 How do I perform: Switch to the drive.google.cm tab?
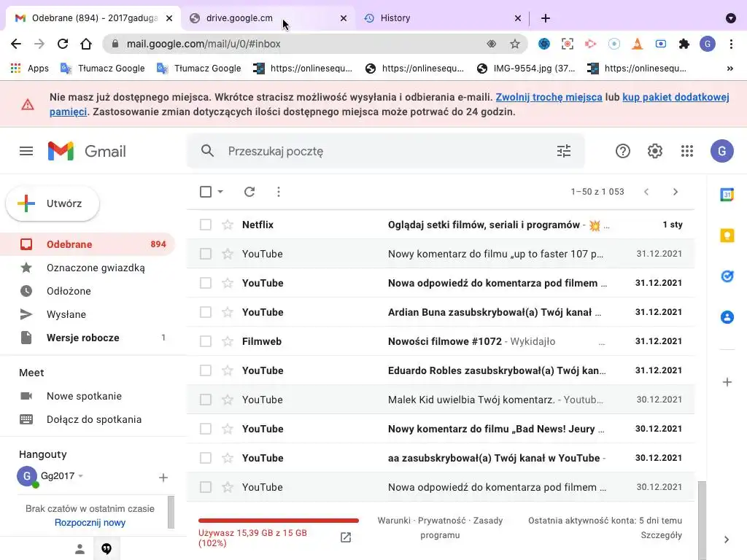tap(268, 18)
